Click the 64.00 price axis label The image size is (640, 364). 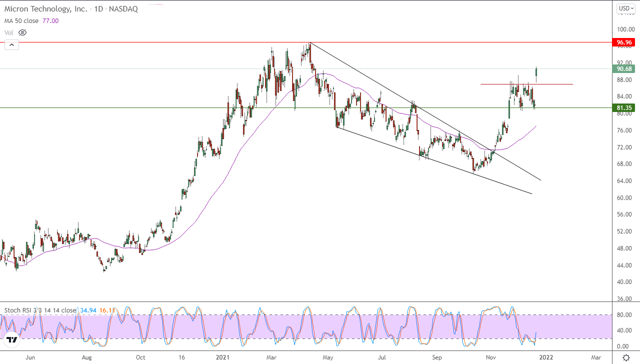(624, 181)
